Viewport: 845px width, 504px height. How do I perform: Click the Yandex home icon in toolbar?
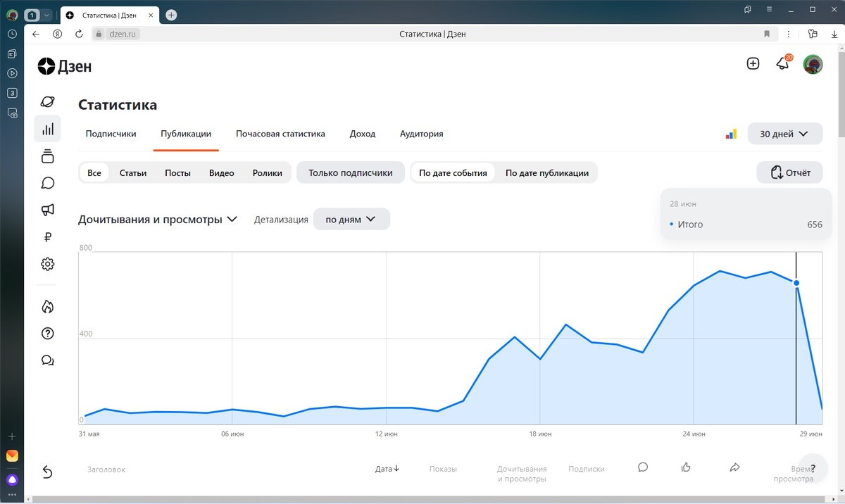point(58,34)
